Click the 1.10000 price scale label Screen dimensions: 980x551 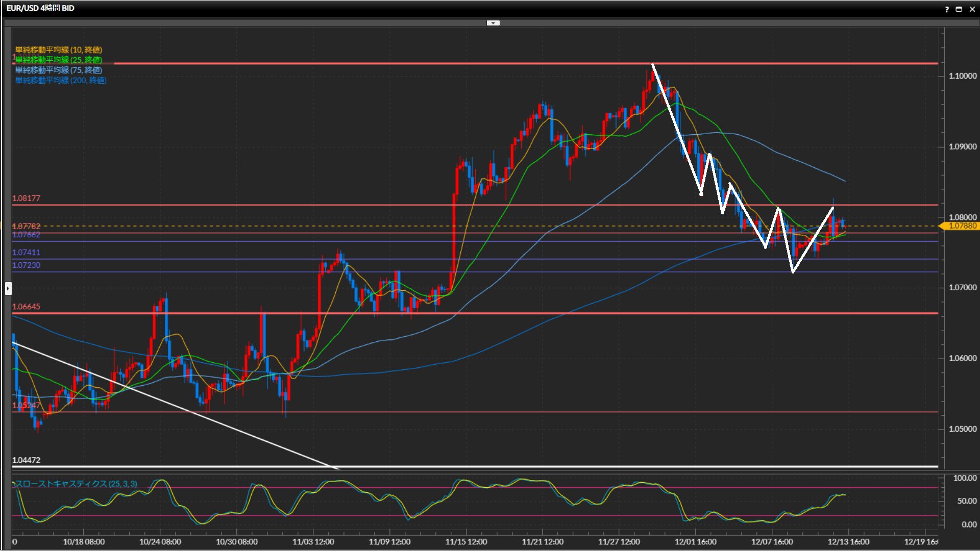(962, 76)
